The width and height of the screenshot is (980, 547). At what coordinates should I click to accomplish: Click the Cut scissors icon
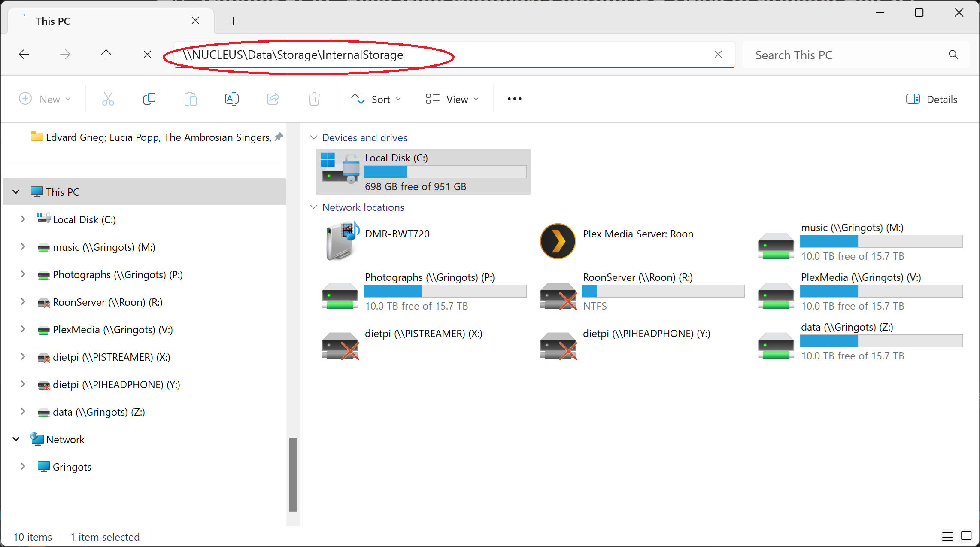108,99
